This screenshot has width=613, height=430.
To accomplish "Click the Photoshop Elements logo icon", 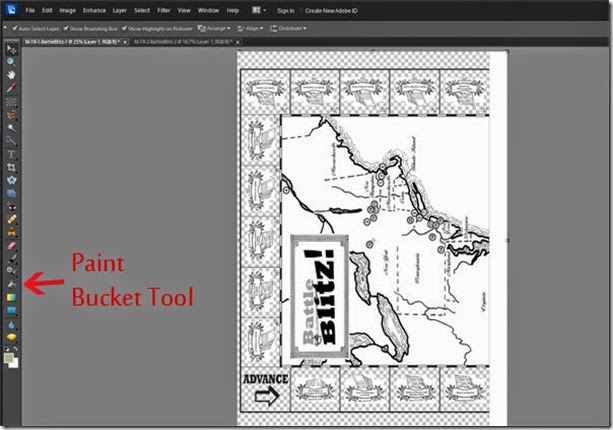I will pos(11,10).
